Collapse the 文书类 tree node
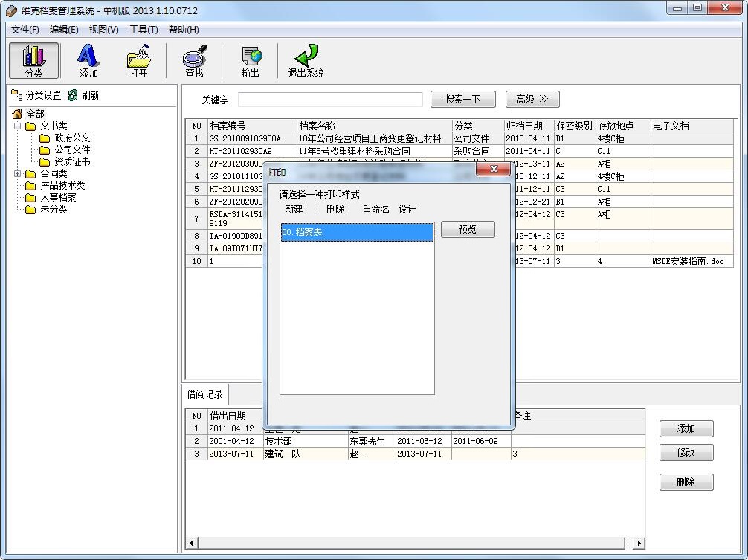748x560 pixels. [x=18, y=126]
